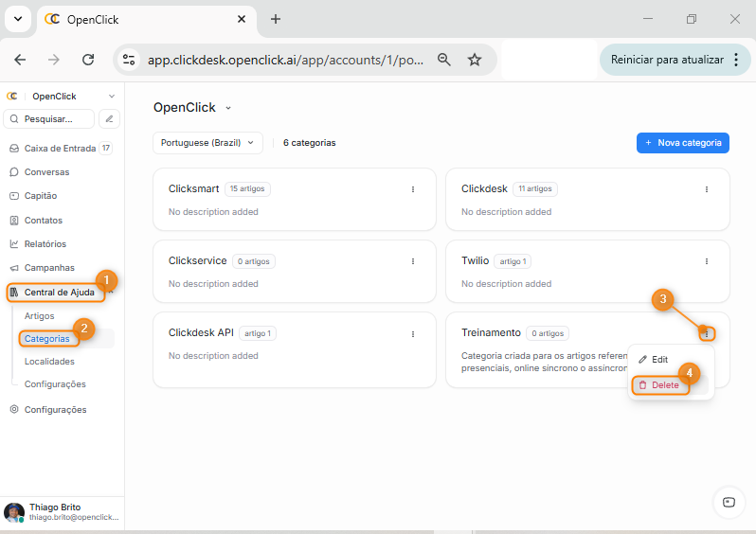Open the OpenClick account switcher in sidebar
Screen dimensions: 756x534
tap(61, 96)
